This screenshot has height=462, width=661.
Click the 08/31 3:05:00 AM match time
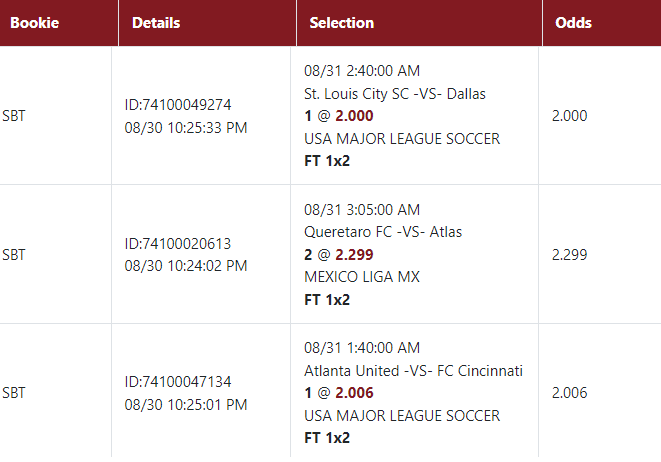(362, 210)
